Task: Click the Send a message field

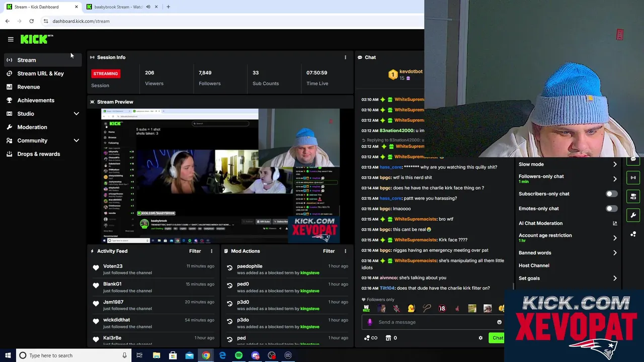Action: point(433,322)
